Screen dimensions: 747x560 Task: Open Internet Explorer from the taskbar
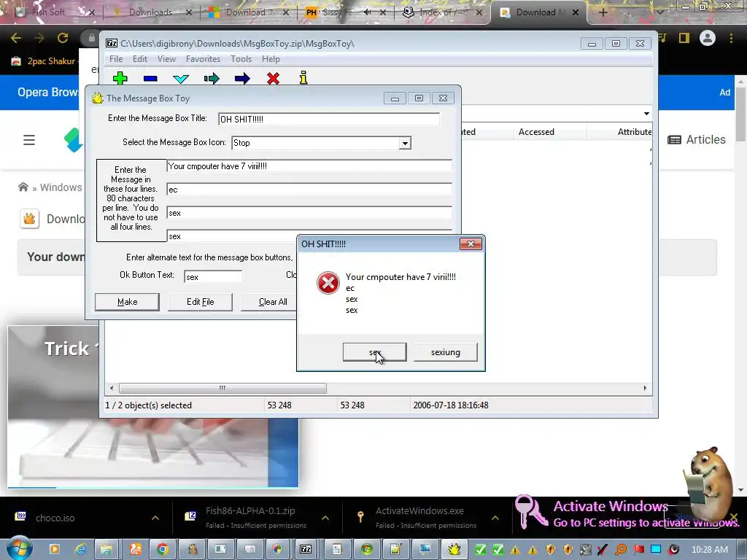80,550
